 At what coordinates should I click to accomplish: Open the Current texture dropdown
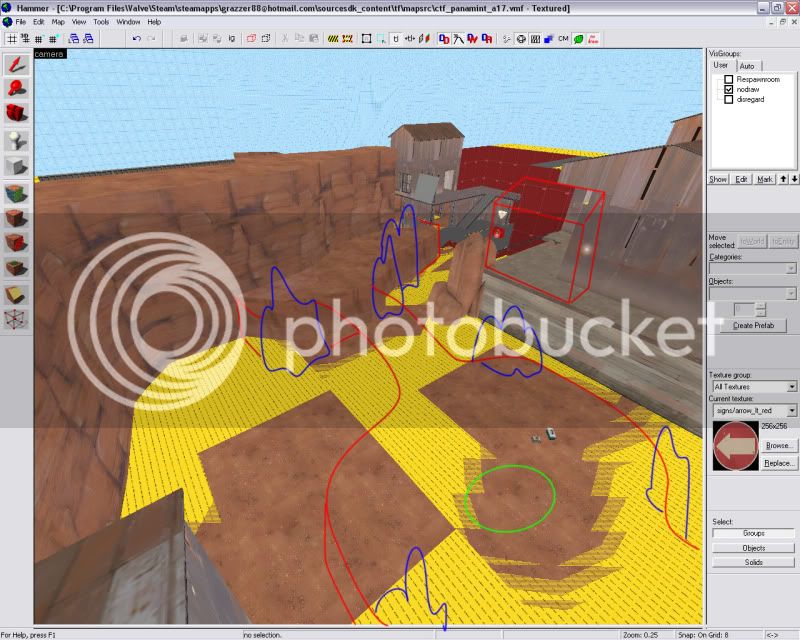tap(754, 410)
